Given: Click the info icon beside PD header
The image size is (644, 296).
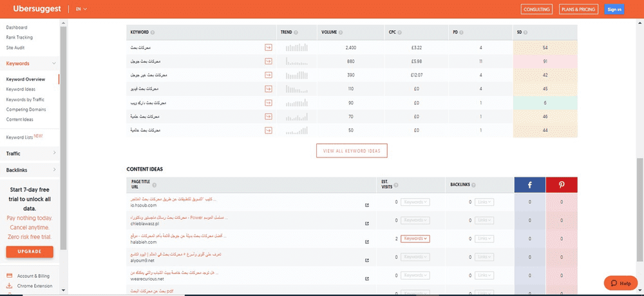Looking at the screenshot, I should tap(462, 32).
